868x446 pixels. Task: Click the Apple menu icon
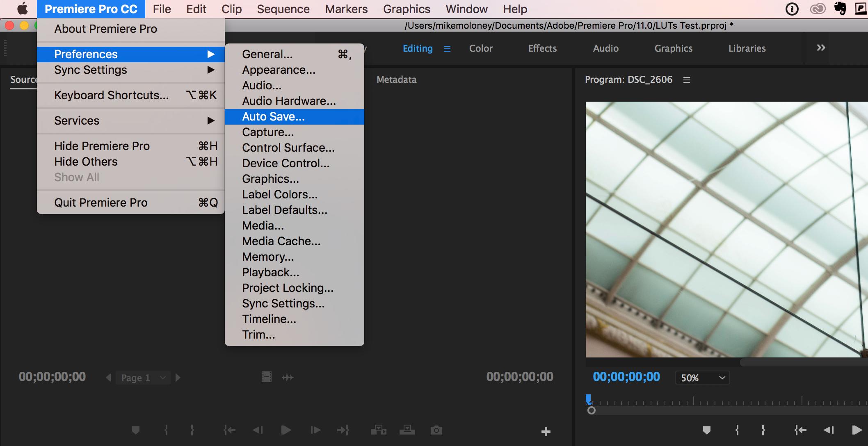point(22,9)
